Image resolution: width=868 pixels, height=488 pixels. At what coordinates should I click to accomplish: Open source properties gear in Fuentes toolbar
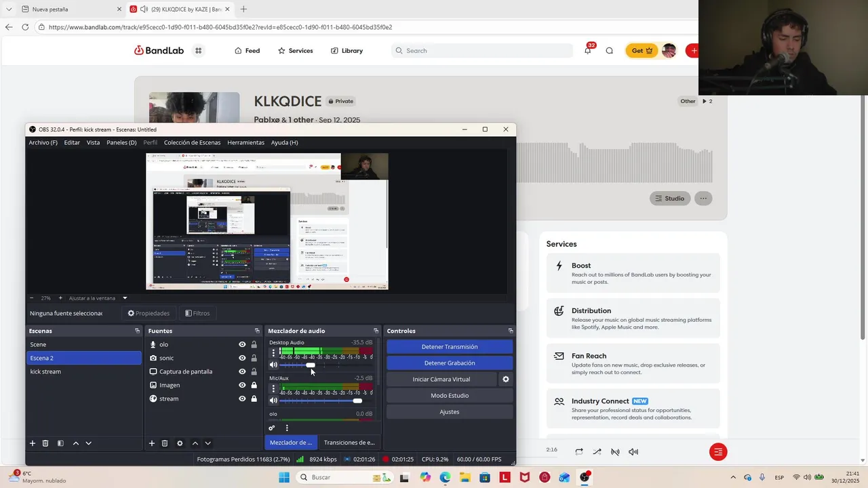180,443
